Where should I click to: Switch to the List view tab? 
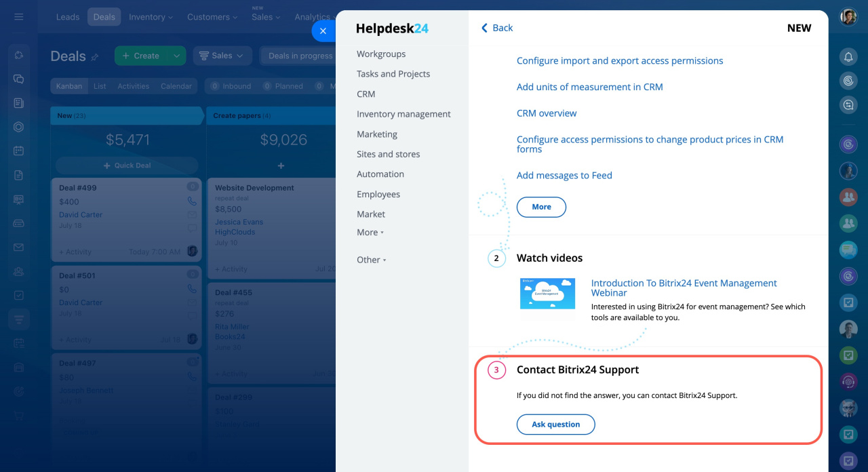pyautogui.click(x=100, y=86)
